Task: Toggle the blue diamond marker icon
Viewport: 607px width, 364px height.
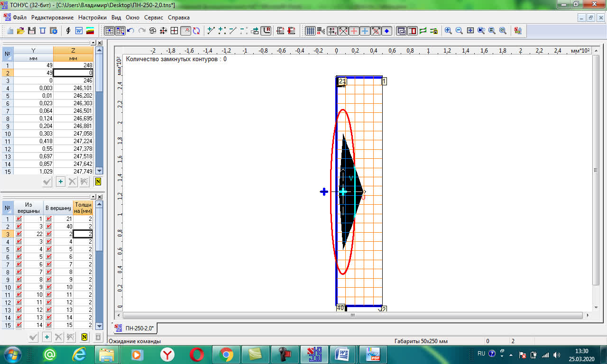Action: pyautogui.click(x=386, y=31)
